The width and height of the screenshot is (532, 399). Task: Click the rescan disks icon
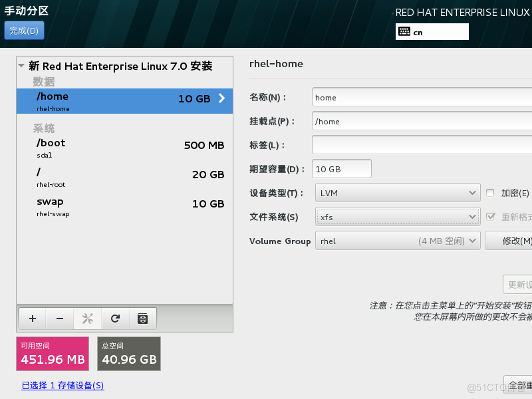[x=142, y=319]
